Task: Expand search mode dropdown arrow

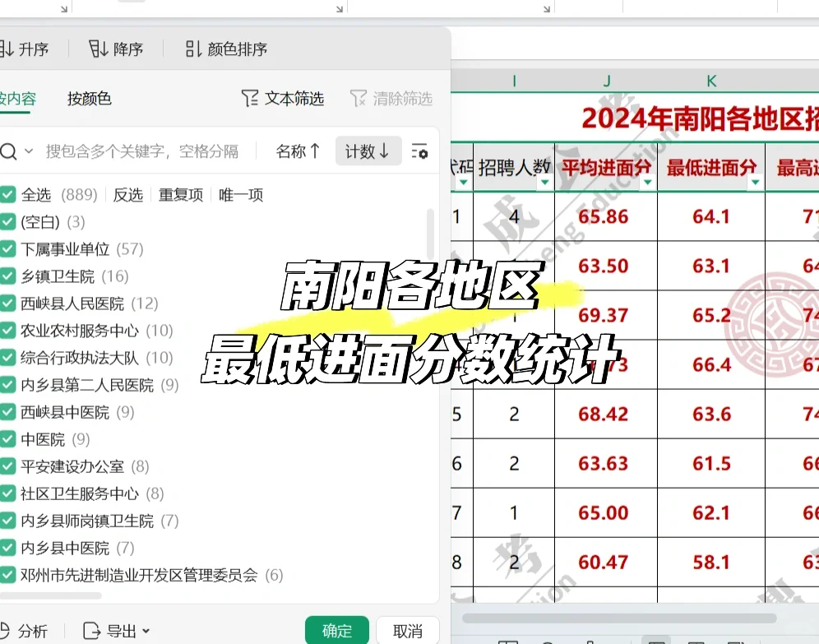Action: coord(29,151)
